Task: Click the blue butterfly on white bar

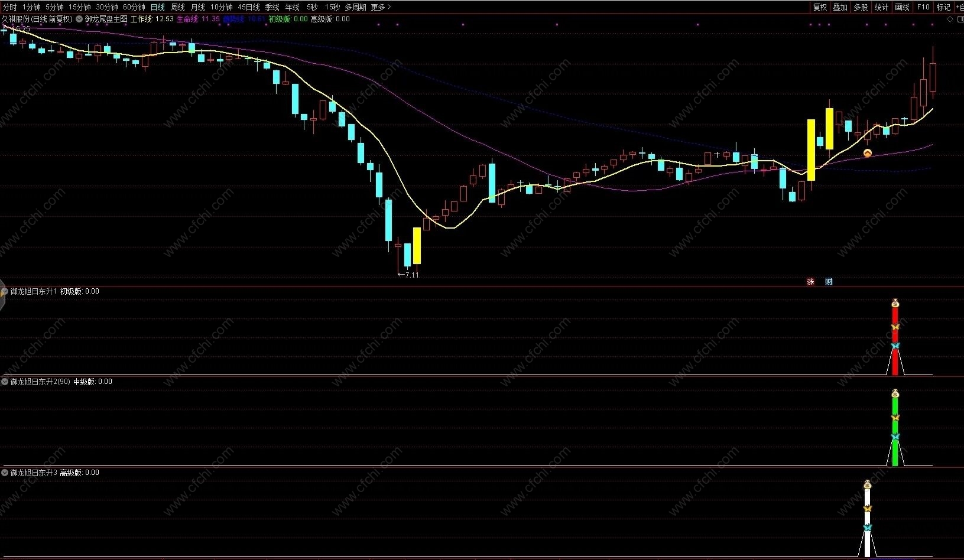Action: click(867, 528)
